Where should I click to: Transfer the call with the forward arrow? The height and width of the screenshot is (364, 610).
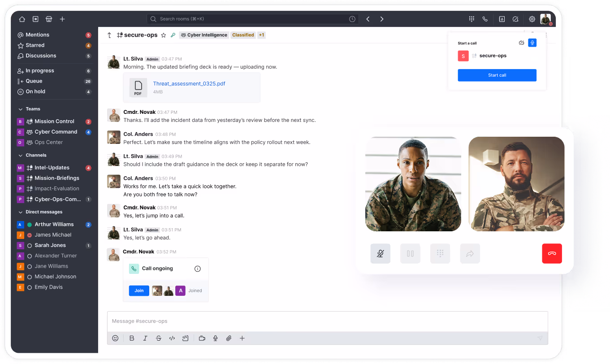pos(470,254)
